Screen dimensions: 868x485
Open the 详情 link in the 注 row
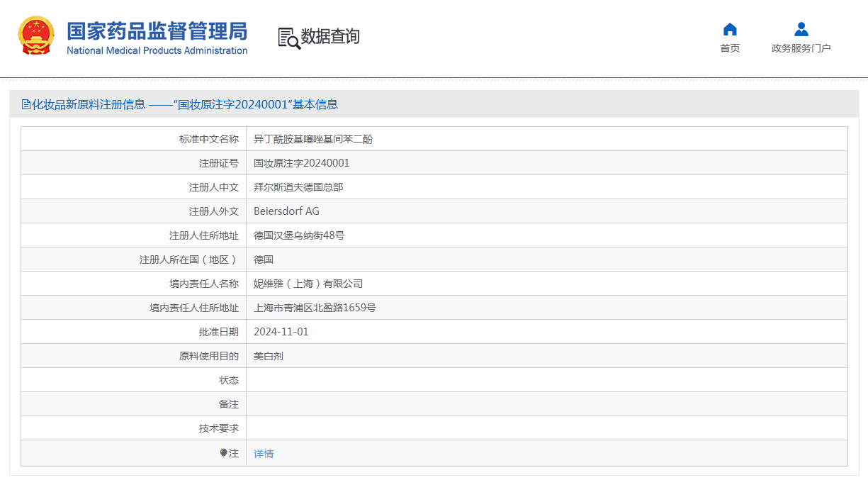tap(264, 454)
